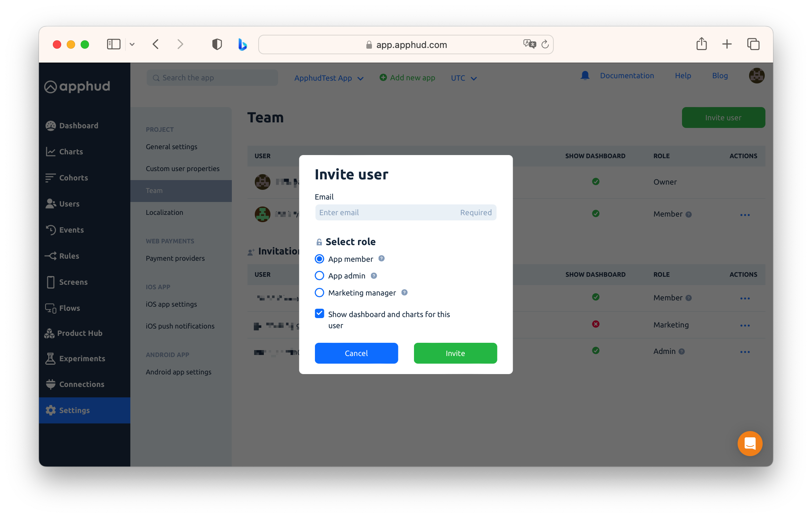Click the Safari sidebar toggle icon
812x518 pixels.
tap(113, 44)
